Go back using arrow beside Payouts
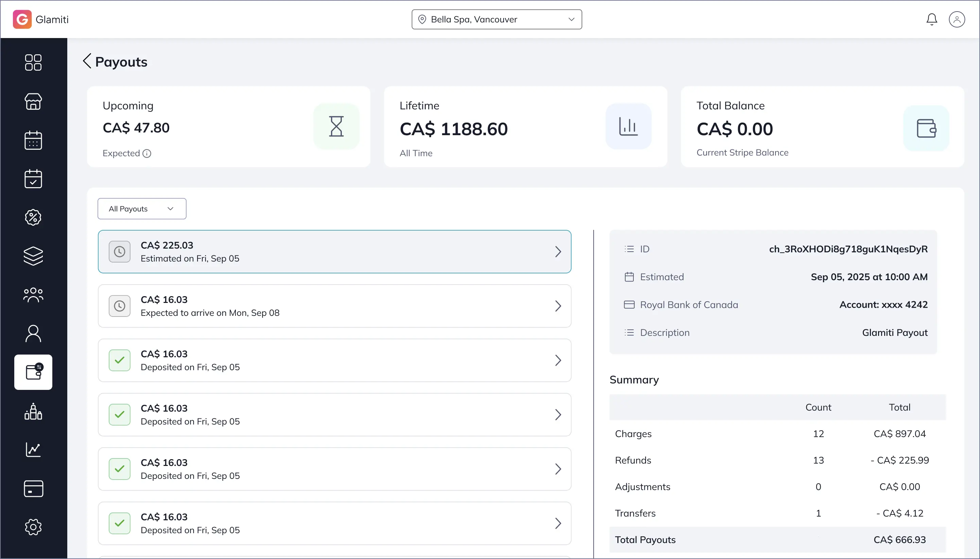This screenshot has width=980, height=559. tap(87, 61)
